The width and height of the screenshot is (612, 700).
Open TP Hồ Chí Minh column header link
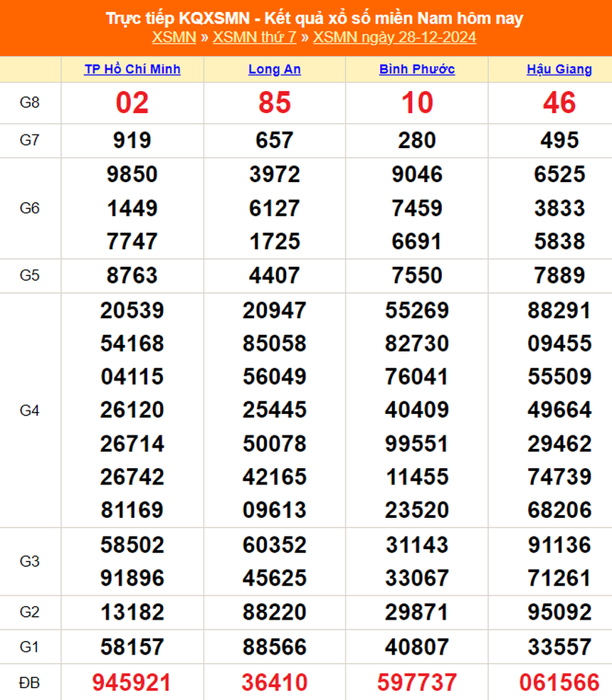coord(132,69)
